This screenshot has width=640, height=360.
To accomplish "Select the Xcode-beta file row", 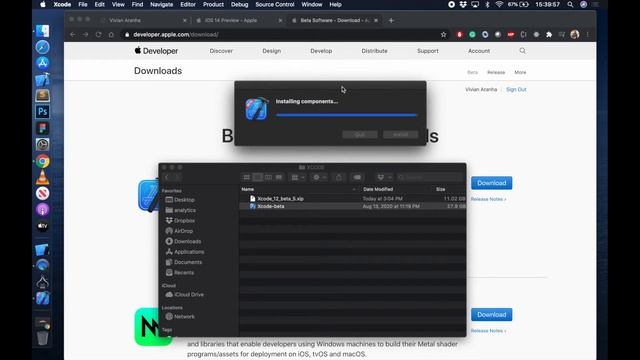I will pyautogui.click(x=353, y=206).
